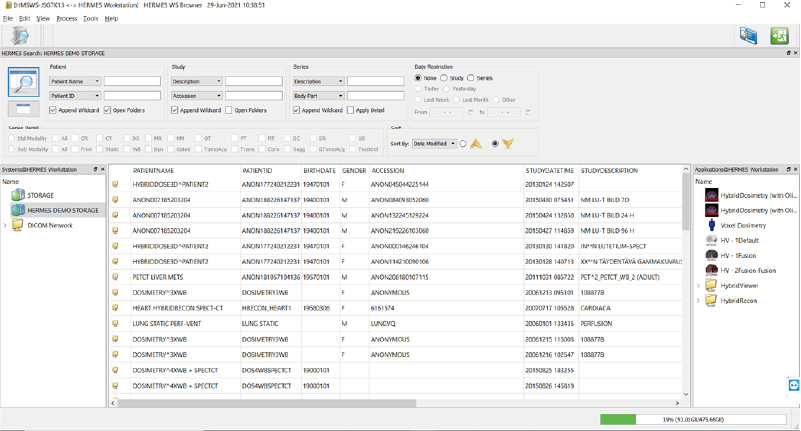
Task: Click the TeamViewer side panel icon
Action: [793, 386]
